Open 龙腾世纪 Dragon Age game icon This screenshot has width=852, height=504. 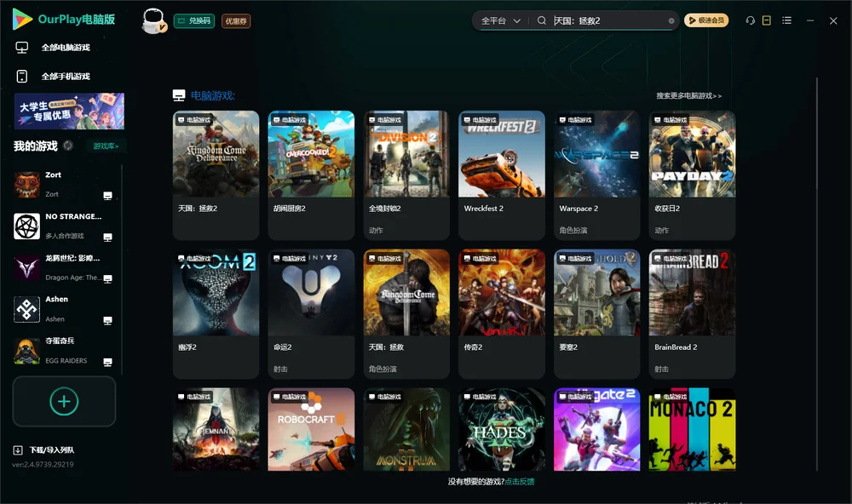[26, 267]
